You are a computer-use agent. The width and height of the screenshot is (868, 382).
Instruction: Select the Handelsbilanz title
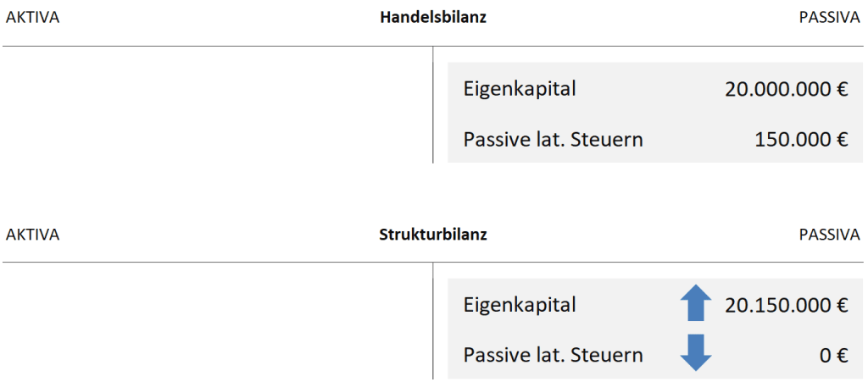point(433,18)
